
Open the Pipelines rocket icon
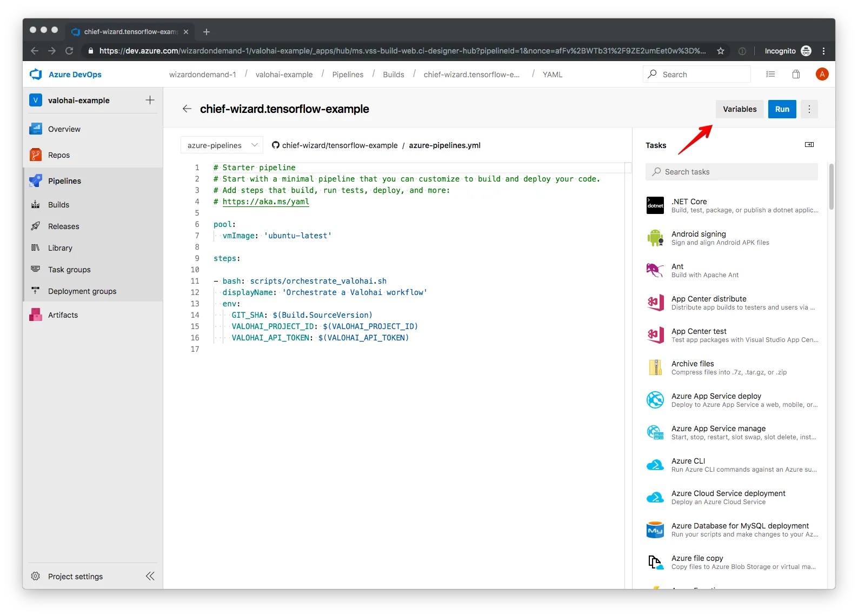tap(36, 181)
